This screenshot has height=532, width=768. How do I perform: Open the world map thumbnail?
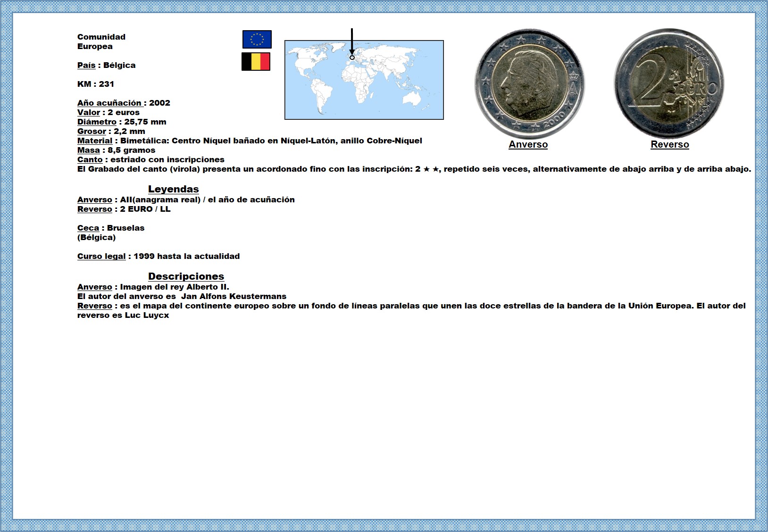click(x=364, y=80)
